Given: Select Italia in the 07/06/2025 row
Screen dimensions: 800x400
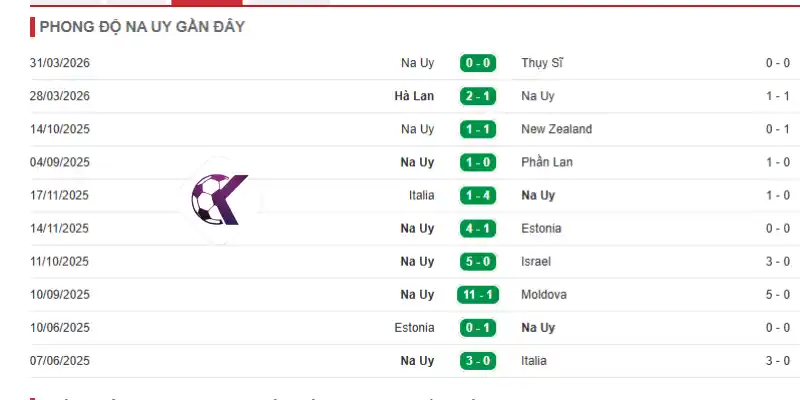Looking at the screenshot, I should (534, 361).
